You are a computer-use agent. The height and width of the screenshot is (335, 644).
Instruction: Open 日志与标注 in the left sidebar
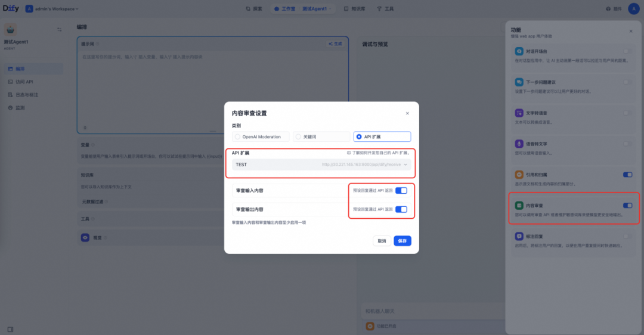23,95
